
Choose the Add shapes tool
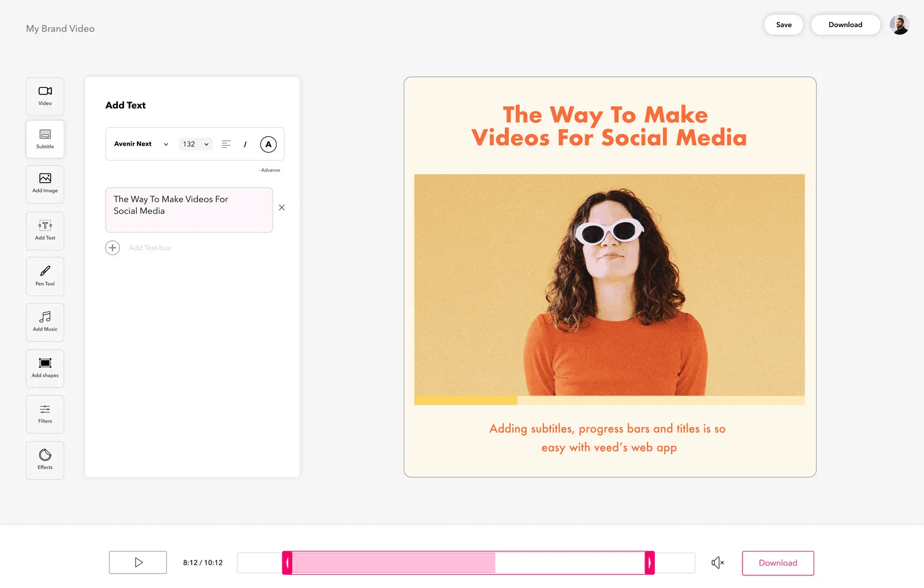click(x=45, y=368)
